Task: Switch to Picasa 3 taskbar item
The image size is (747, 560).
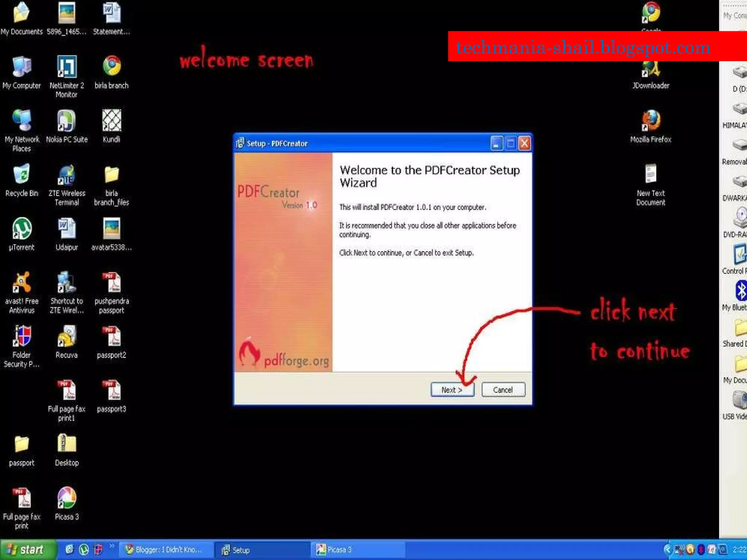Action: coord(339,549)
